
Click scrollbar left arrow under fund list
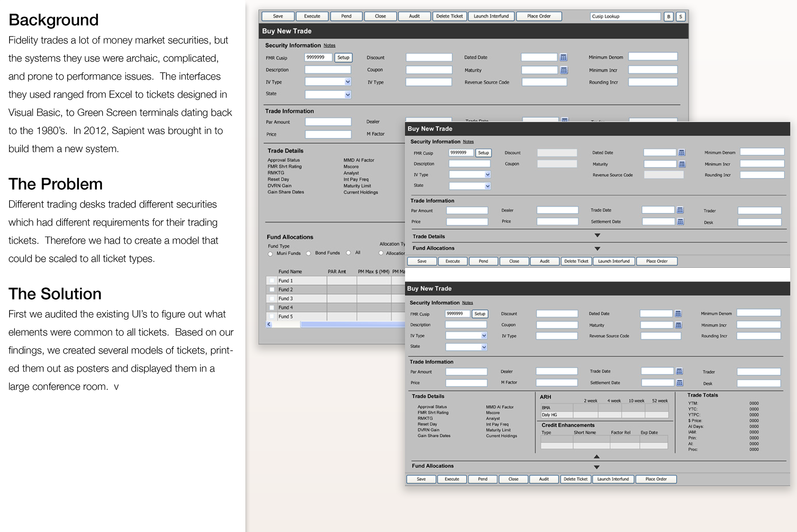(269, 325)
